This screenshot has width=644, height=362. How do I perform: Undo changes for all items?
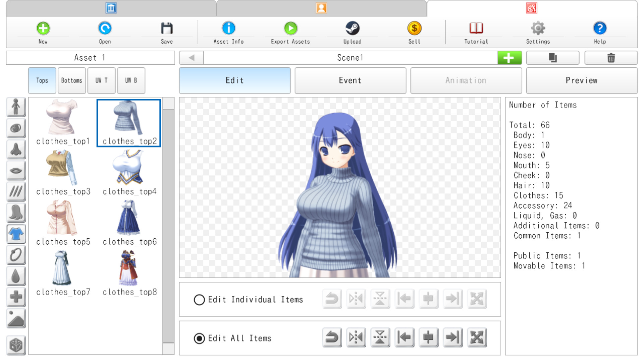pyautogui.click(x=331, y=338)
